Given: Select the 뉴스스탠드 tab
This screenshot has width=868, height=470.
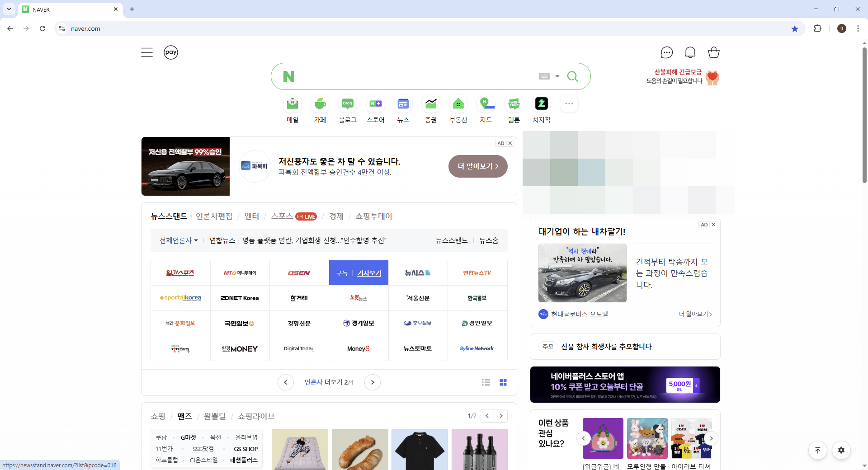Looking at the screenshot, I should pos(169,216).
